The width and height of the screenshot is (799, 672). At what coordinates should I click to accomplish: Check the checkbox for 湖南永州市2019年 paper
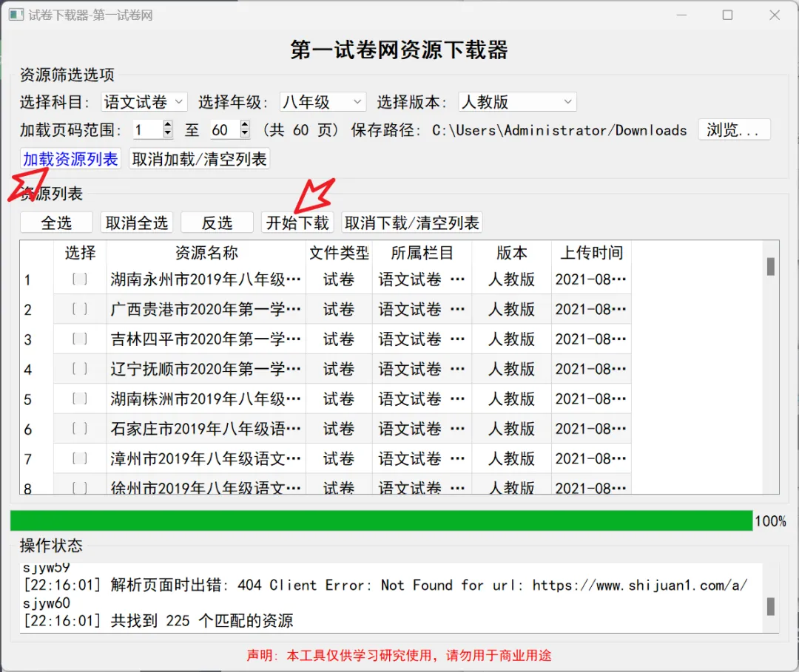tap(80, 279)
